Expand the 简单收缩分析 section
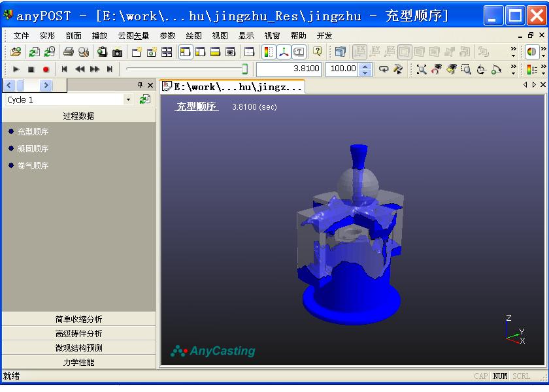The image size is (549, 392). pos(79,319)
